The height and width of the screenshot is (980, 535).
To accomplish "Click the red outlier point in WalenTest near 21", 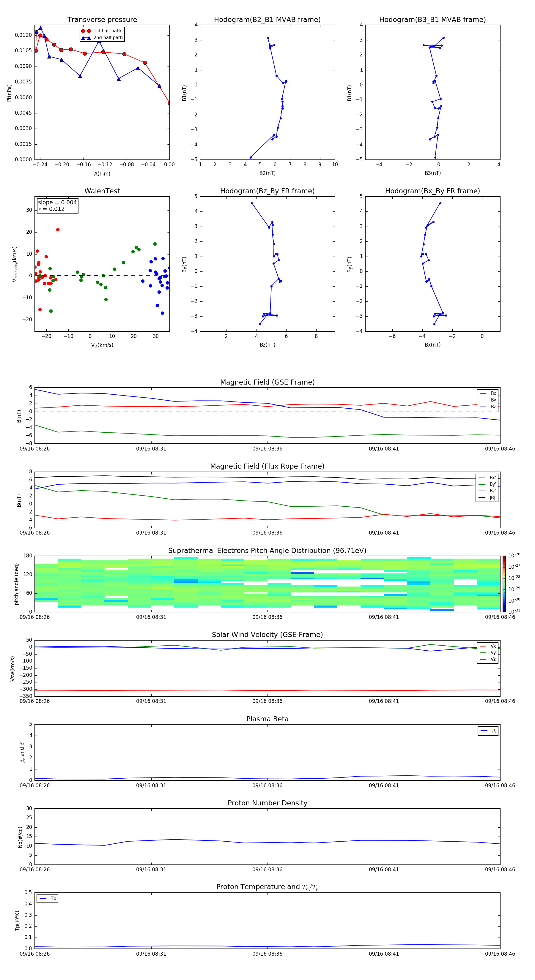I will (x=58, y=230).
